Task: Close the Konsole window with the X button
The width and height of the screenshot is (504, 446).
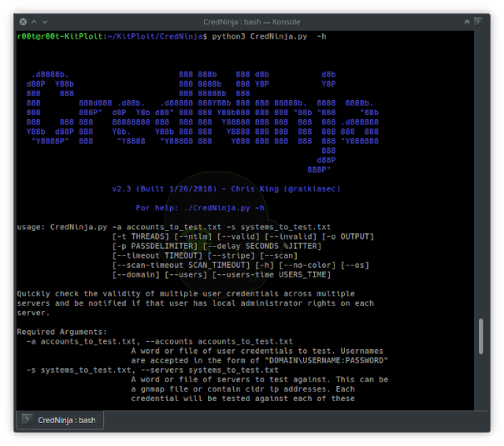Action: tap(23, 22)
